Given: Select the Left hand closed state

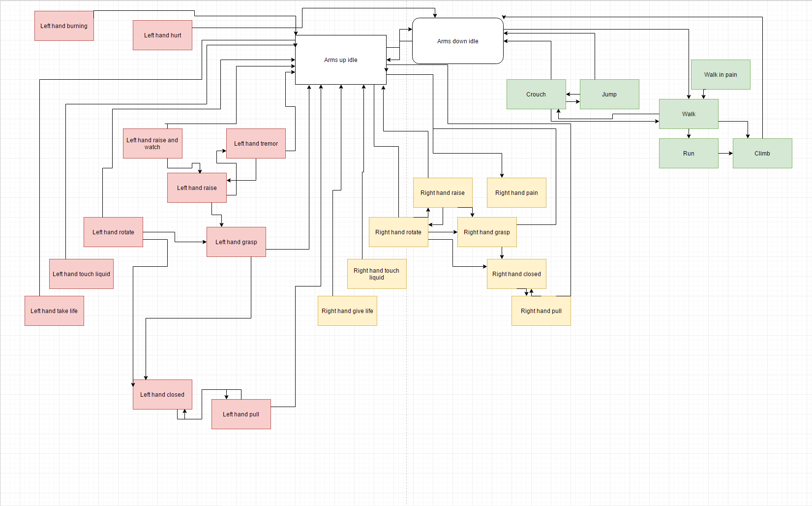Looking at the screenshot, I should pos(162,394).
